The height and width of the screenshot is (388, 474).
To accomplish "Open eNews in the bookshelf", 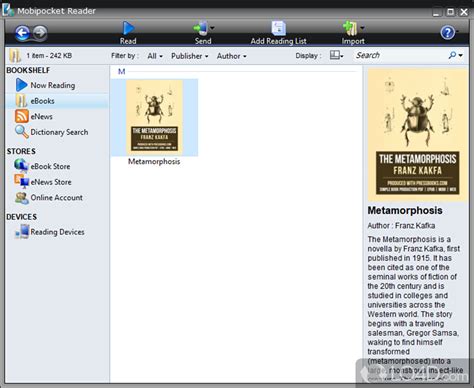I will (x=42, y=117).
